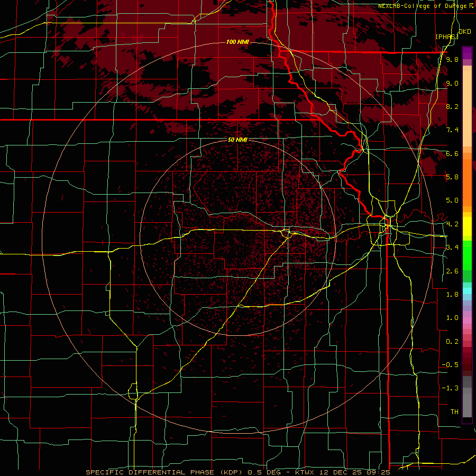Click the [PHAS] label above color scale
The width and height of the screenshot is (476, 476).
point(447,36)
